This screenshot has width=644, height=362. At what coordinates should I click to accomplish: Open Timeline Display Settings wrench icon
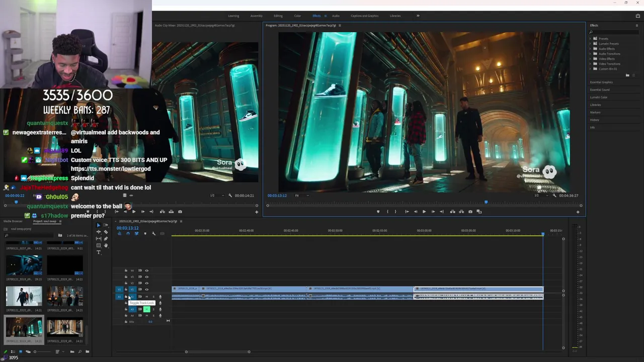point(153,233)
